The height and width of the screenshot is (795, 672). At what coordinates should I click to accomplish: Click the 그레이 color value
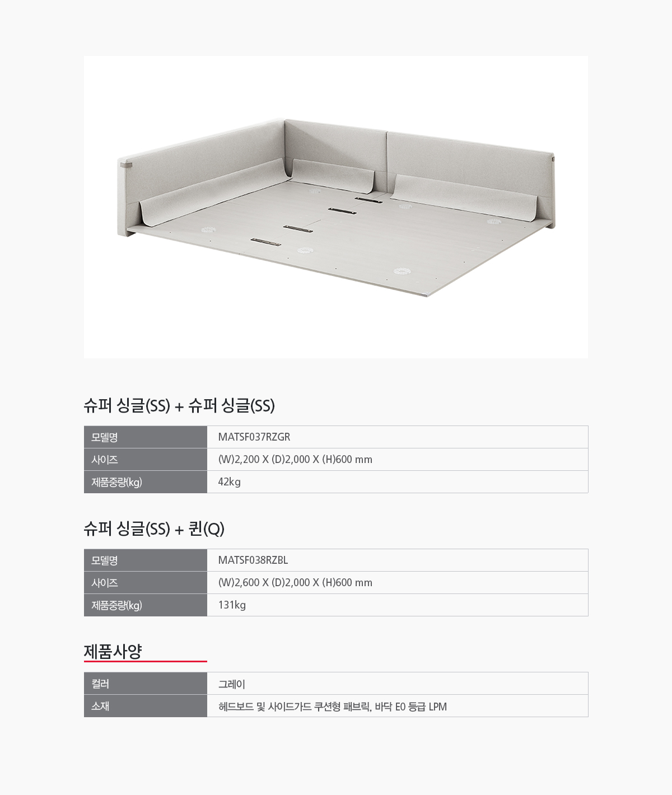pos(232,684)
